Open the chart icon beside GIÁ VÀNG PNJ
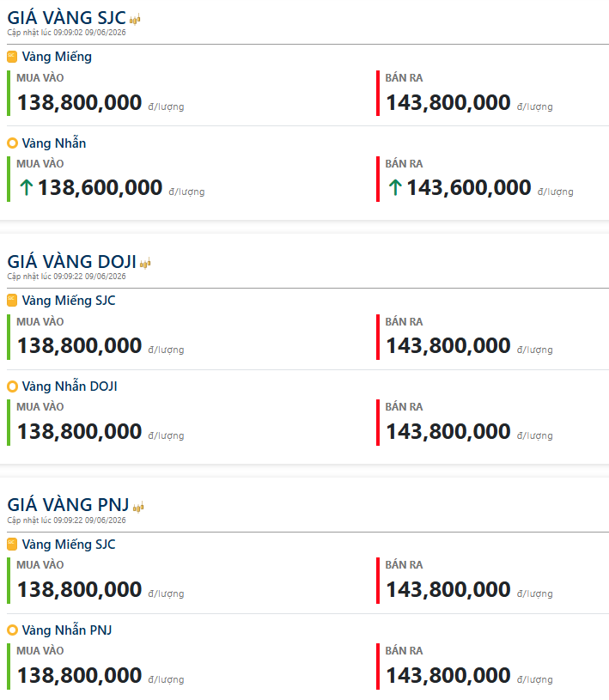The width and height of the screenshot is (609, 700). pyautogui.click(x=138, y=507)
